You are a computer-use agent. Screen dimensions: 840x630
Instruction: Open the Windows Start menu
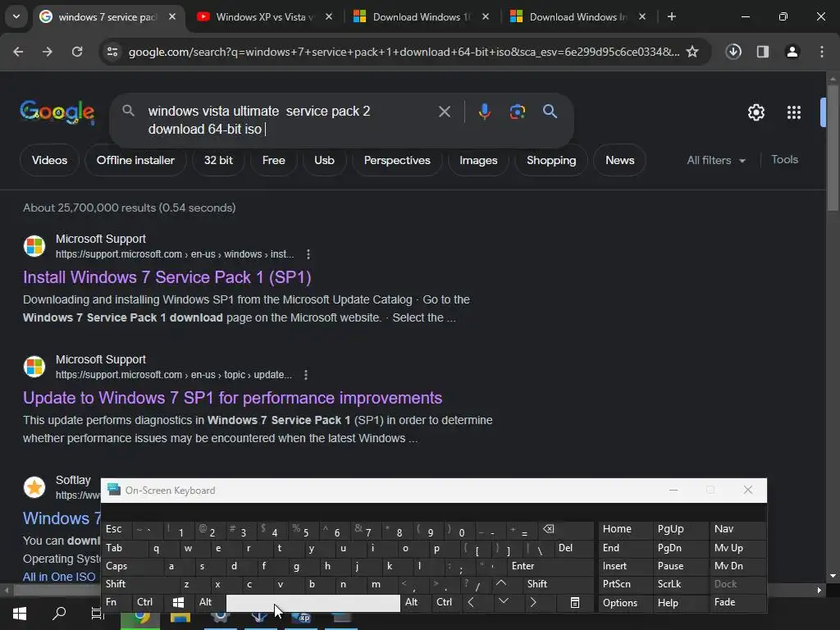pos(20,614)
